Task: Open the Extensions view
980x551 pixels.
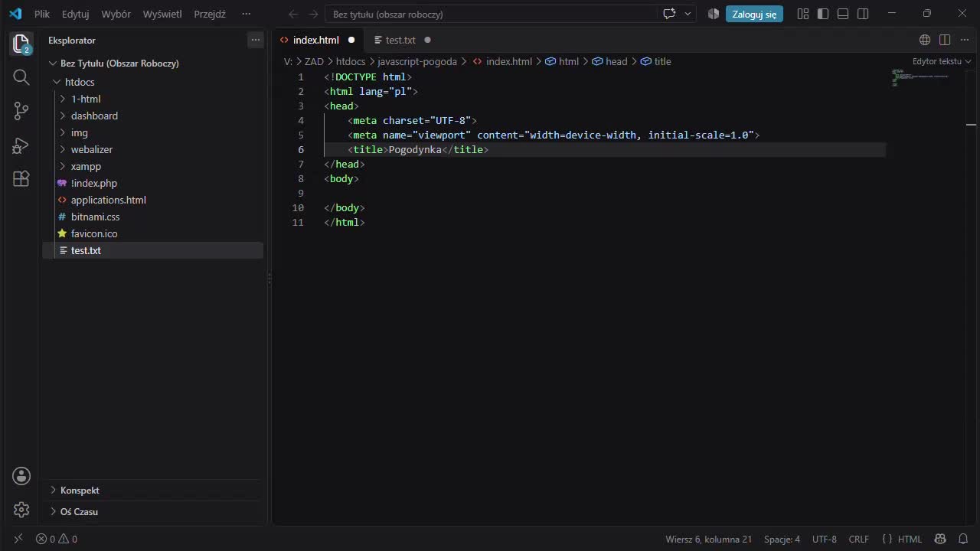Action: pos(21,178)
